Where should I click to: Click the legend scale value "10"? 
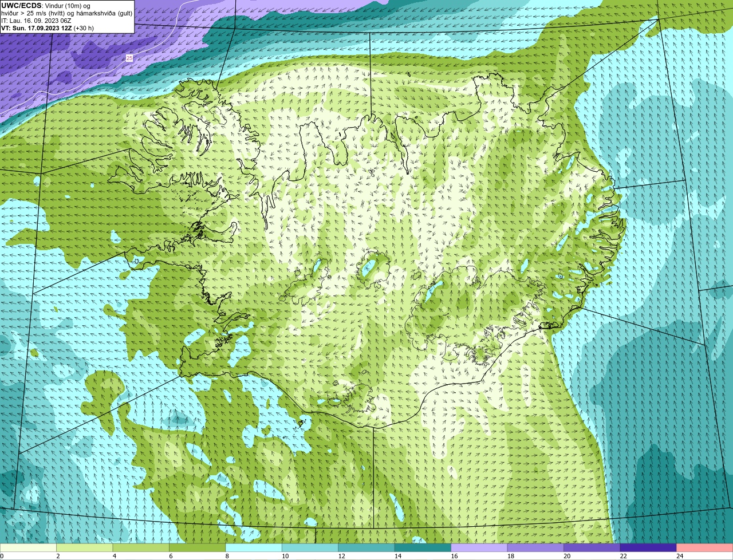(x=285, y=556)
